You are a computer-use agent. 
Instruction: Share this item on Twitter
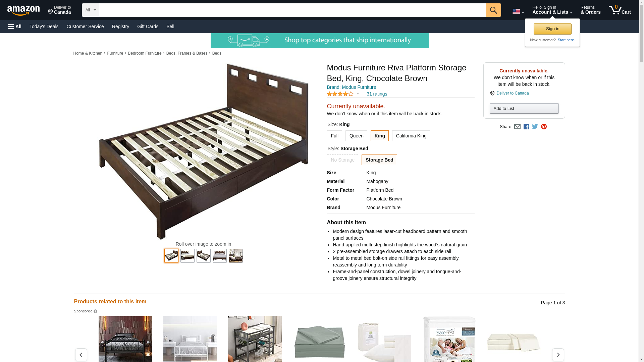pos(535,127)
